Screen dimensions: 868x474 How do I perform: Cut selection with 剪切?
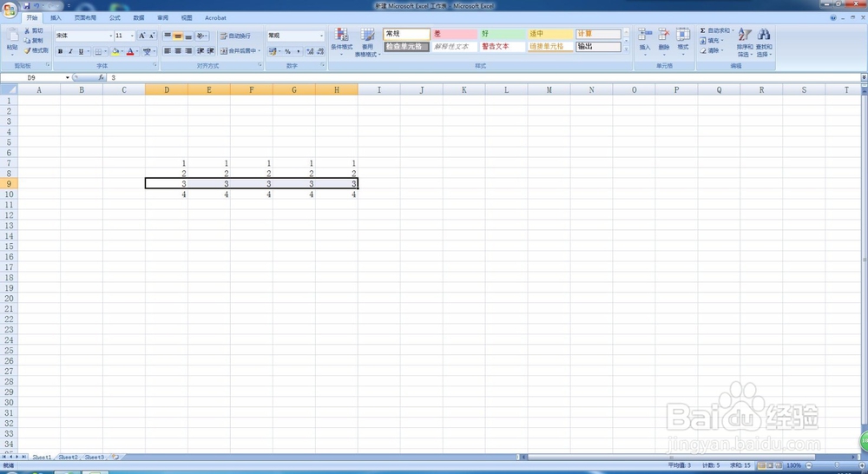[34, 31]
